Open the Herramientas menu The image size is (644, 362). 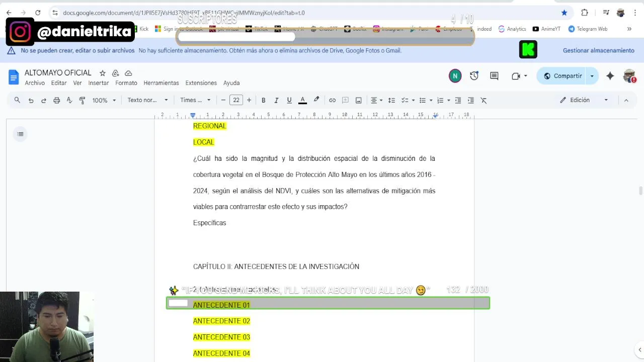point(161,83)
